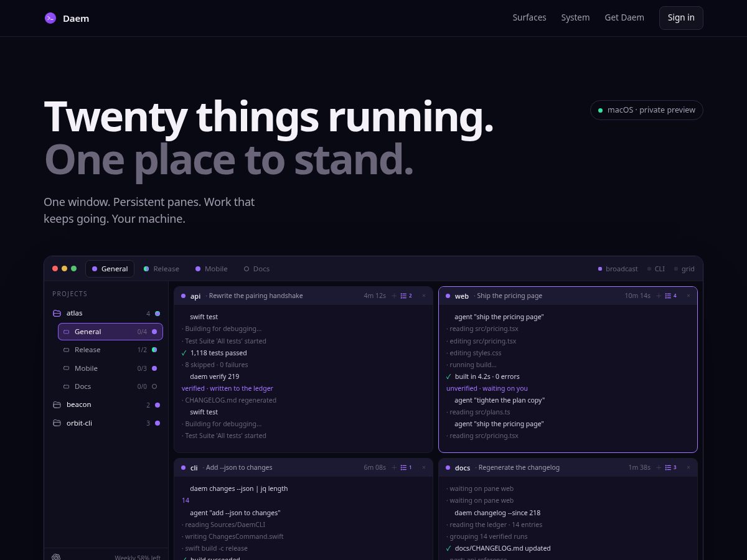Click the cli pane status dot
747x560 pixels.
pyautogui.click(x=184, y=468)
